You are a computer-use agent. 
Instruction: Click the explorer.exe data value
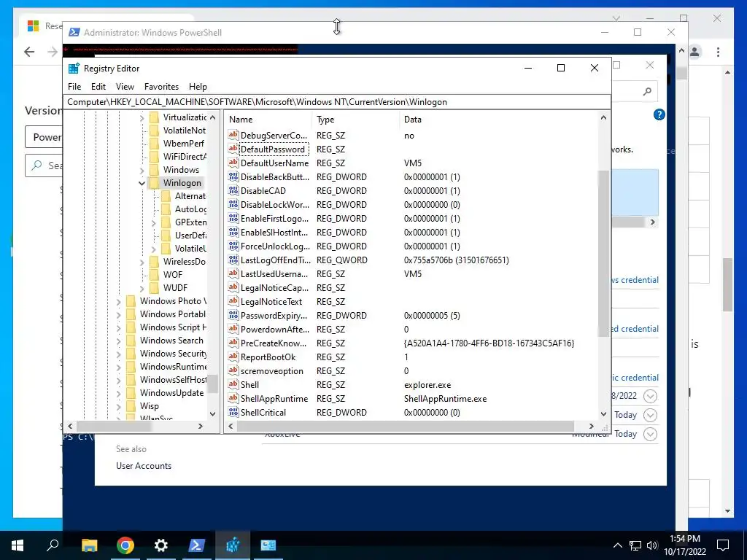coord(427,385)
